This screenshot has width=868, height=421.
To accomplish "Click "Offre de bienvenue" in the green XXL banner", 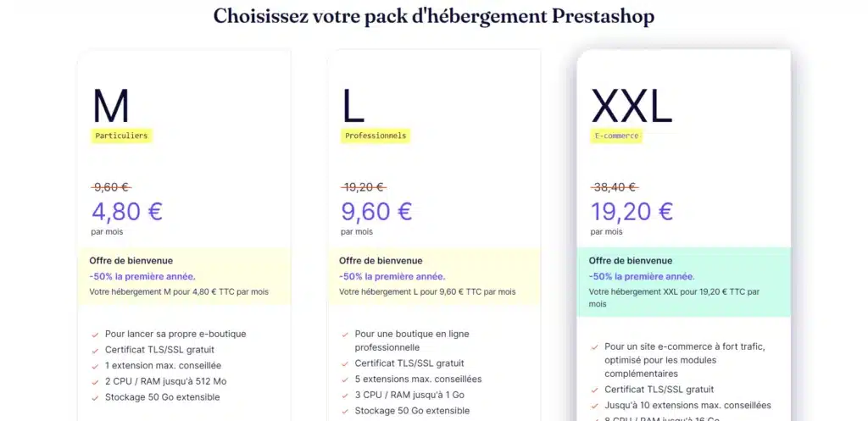I will point(631,261).
